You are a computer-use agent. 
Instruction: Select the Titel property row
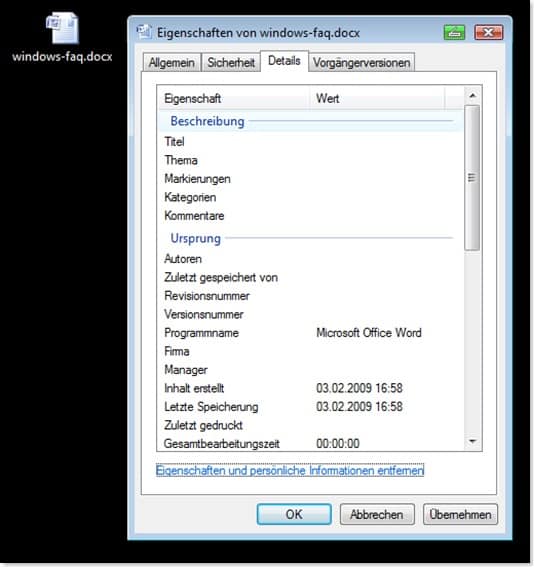(311, 141)
